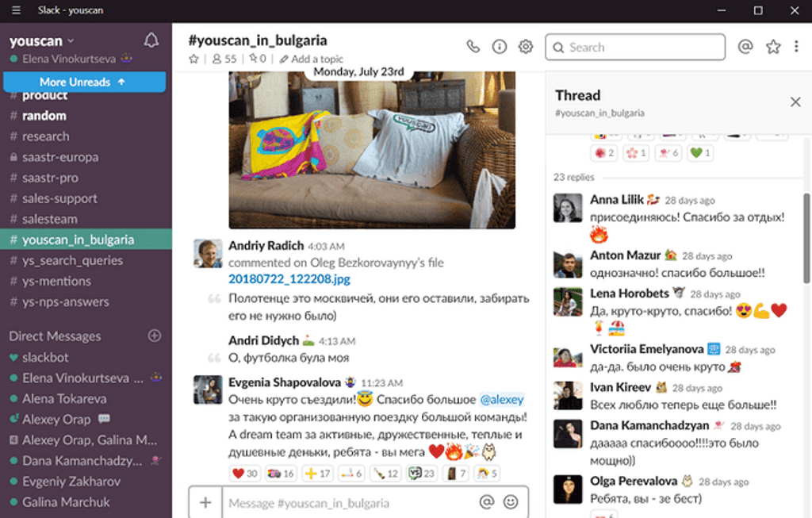The height and width of the screenshot is (518, 812).
Task: View the 55 channel members
Action: tap(224, 59)
